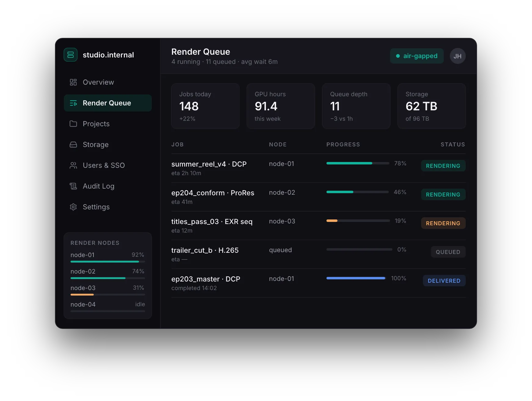Click ep203_master blue completed progress bar

pyautogui.click(x=356, y=278)
